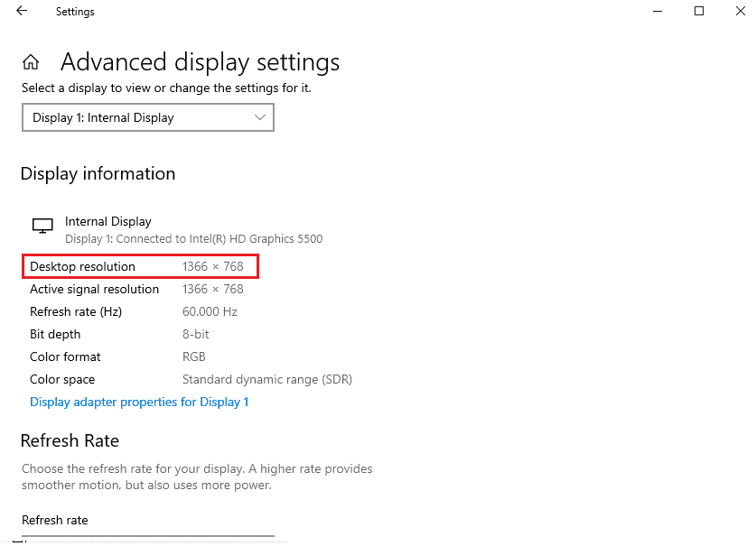Minimize the Settings window
The width and height of the screenshot is (756, 546).
658,11
